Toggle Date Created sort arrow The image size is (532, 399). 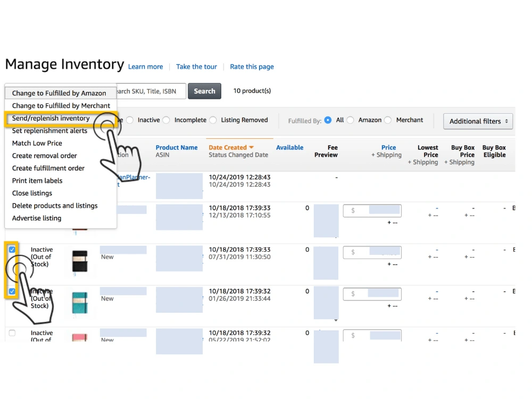click(x=252, y=147)
